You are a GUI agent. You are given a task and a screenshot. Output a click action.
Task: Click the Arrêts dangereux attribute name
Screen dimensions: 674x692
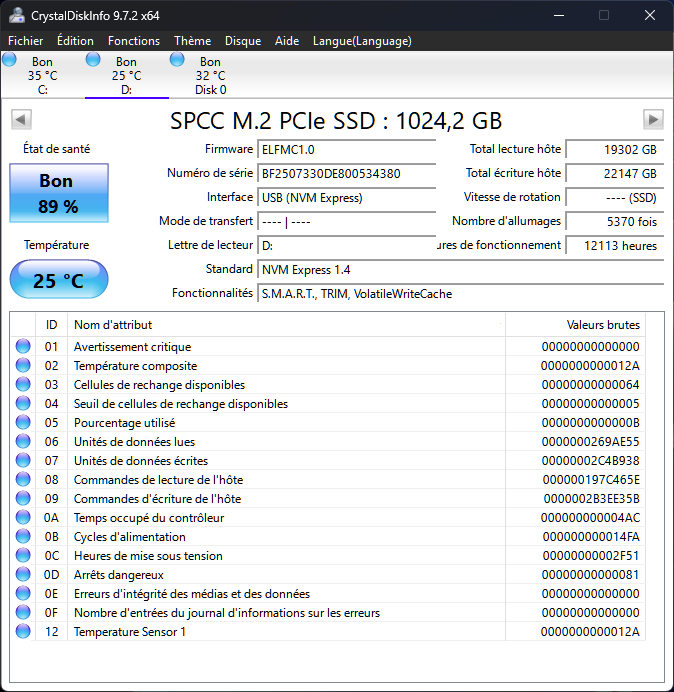point(119,575)
